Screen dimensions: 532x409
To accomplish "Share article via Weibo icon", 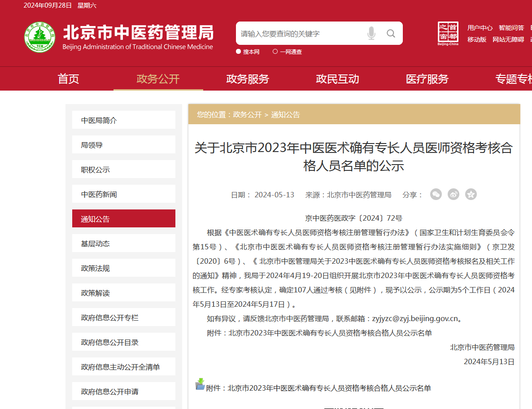I will pos(453,194).
